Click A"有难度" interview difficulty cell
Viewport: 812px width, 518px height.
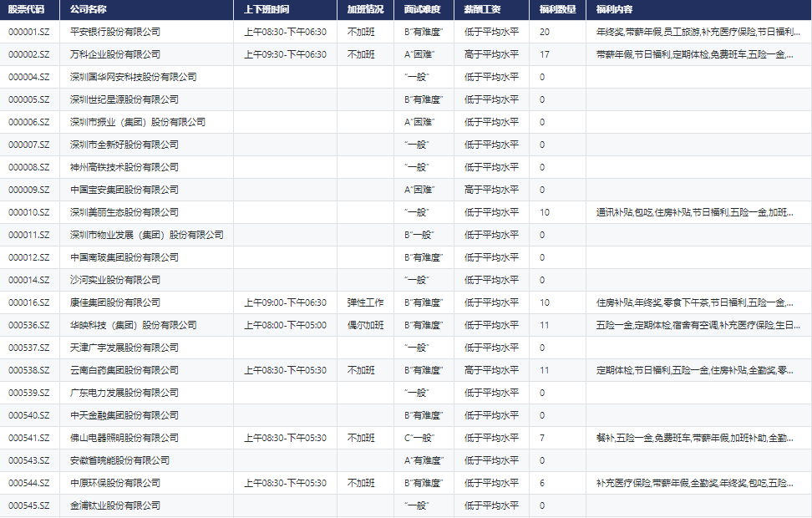point(424,460)
